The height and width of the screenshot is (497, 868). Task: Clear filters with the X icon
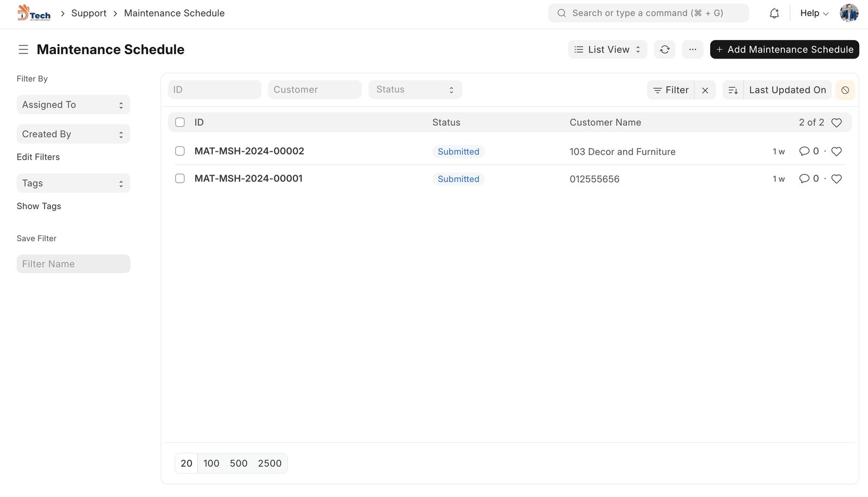[705, 90]
